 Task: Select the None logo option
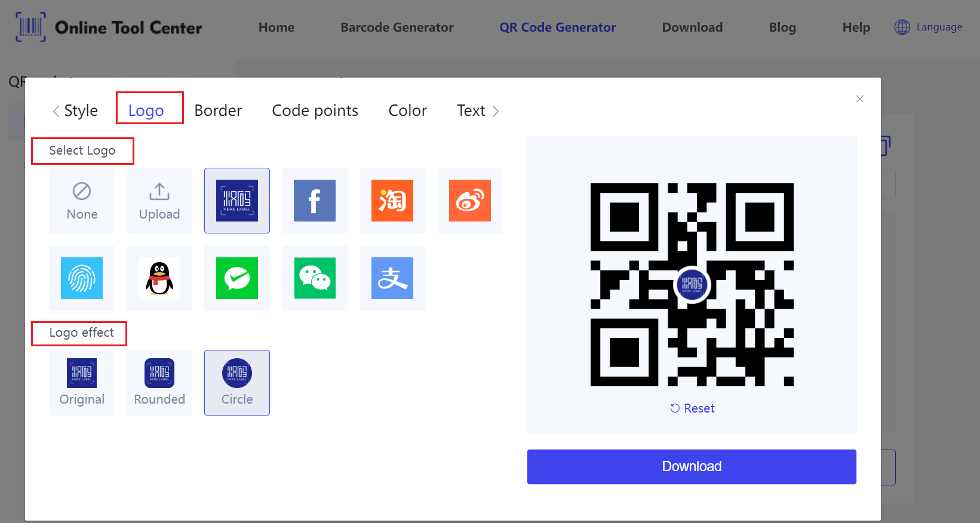click(82, 201)
